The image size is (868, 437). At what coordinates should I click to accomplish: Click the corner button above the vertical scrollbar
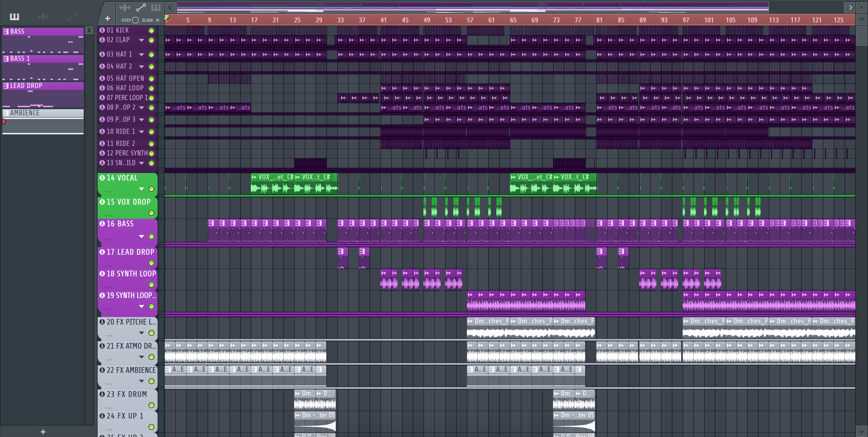tap(861, 7)
